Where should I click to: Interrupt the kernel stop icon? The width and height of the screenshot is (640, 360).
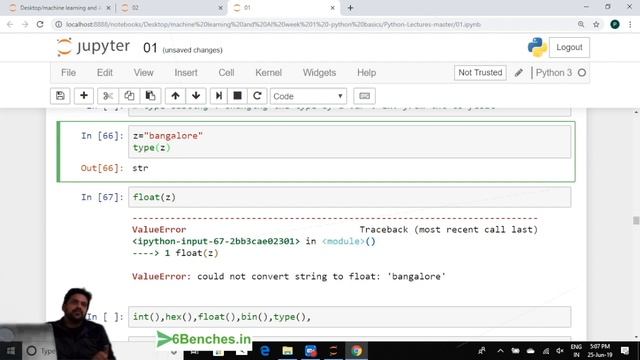pos(237,96)
